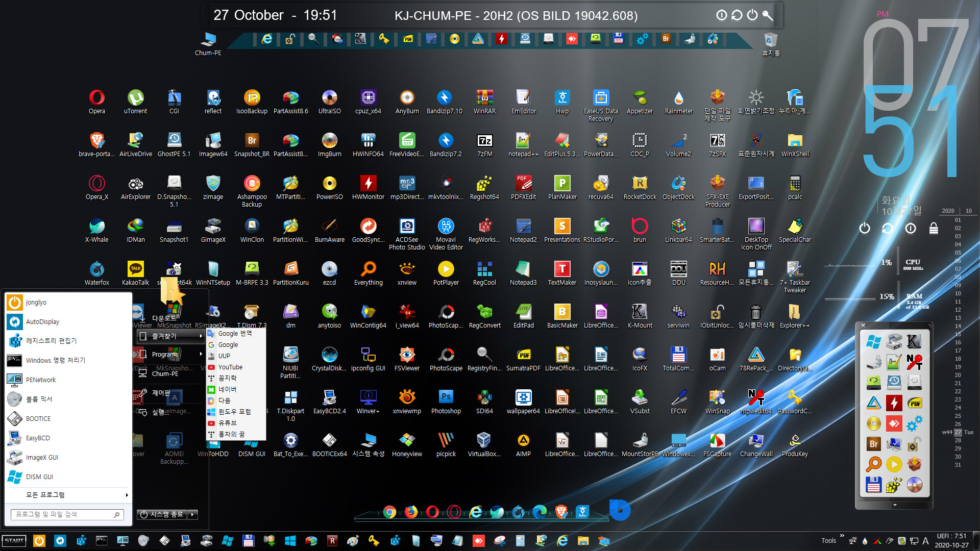980x551 pixels.
Task: Open 즐겨찾기 favorites submenu
Action: click(x=171, y=336)
